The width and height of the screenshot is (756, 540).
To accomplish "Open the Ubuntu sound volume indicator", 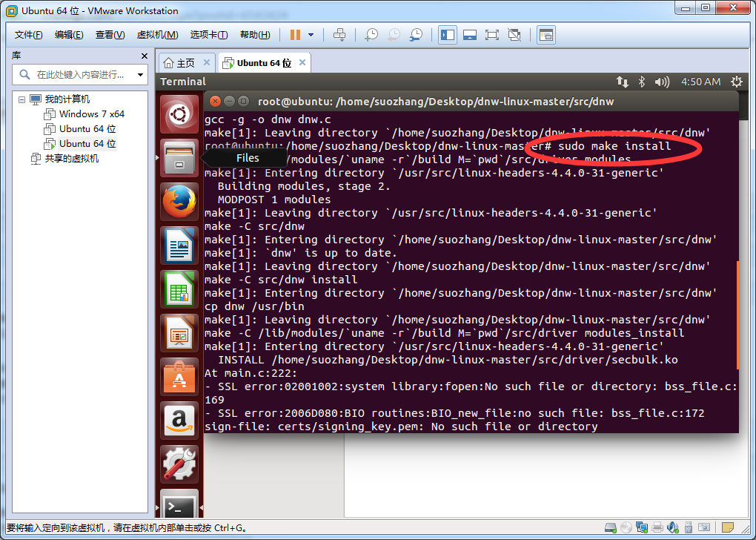I will 662,82.
